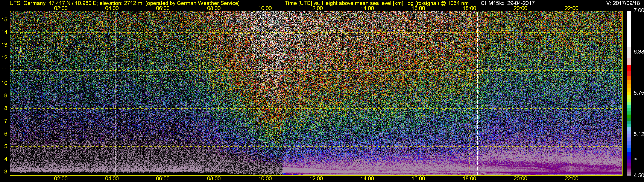The height and width of the screenshot is (182, 644).
Task: Click the top axis time label 10:00
Action: pyautogui.click(x=265, y=8)
